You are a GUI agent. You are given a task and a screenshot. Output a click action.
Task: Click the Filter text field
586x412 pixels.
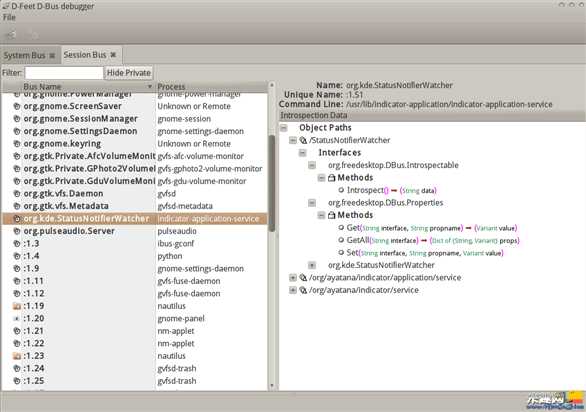pos(64,73)
